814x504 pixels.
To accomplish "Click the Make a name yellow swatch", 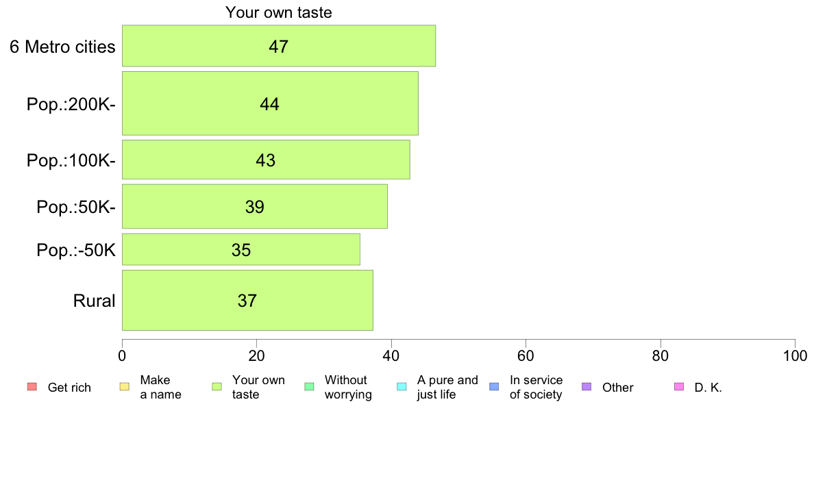I will pyautogui.click(x=125, y=387).
